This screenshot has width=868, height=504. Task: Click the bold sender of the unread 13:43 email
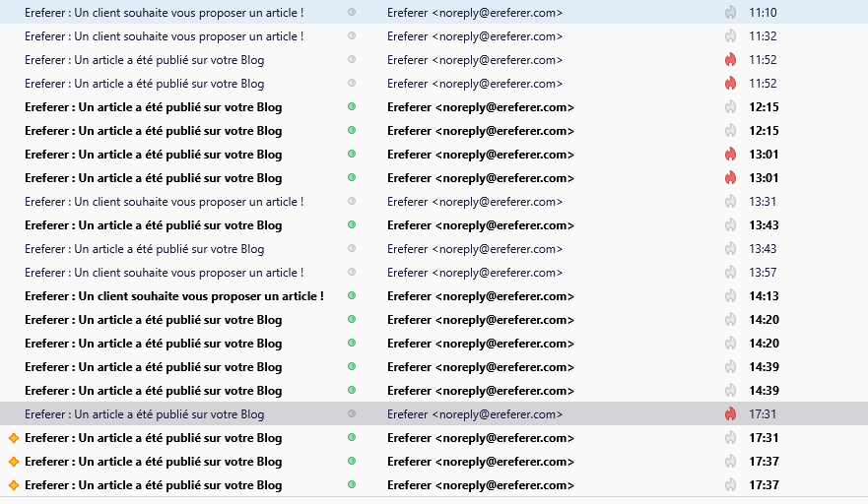point(481,225)
